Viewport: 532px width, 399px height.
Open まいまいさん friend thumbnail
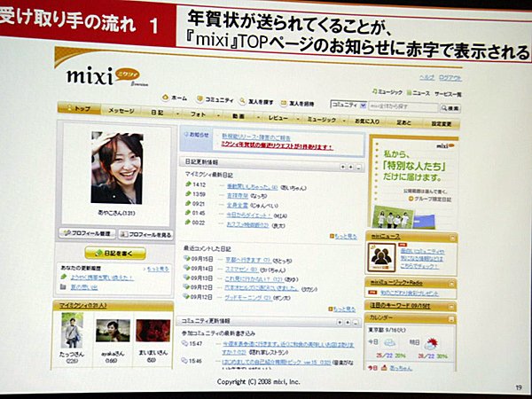[153, 331]
